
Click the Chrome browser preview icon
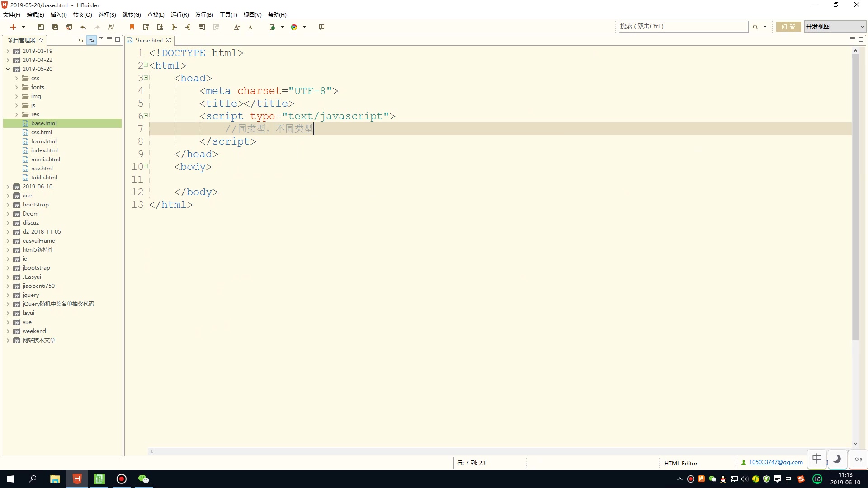(x=294, y=27)
